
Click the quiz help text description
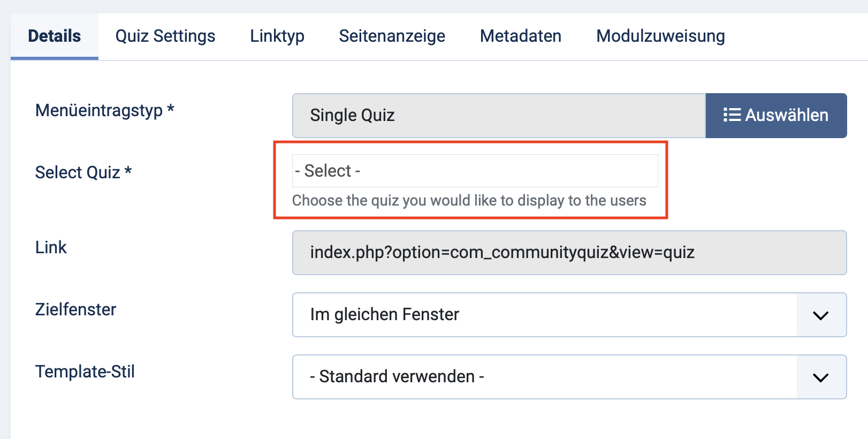point(469,201)
